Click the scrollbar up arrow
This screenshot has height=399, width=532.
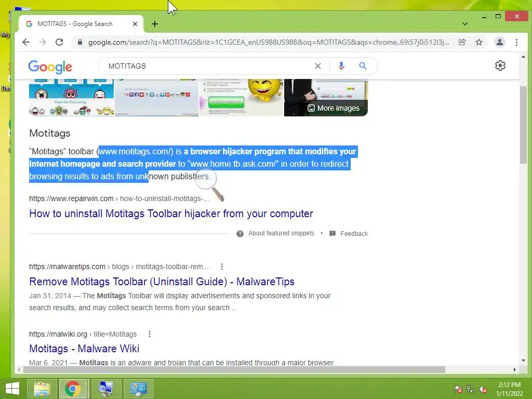coord(523,57)
